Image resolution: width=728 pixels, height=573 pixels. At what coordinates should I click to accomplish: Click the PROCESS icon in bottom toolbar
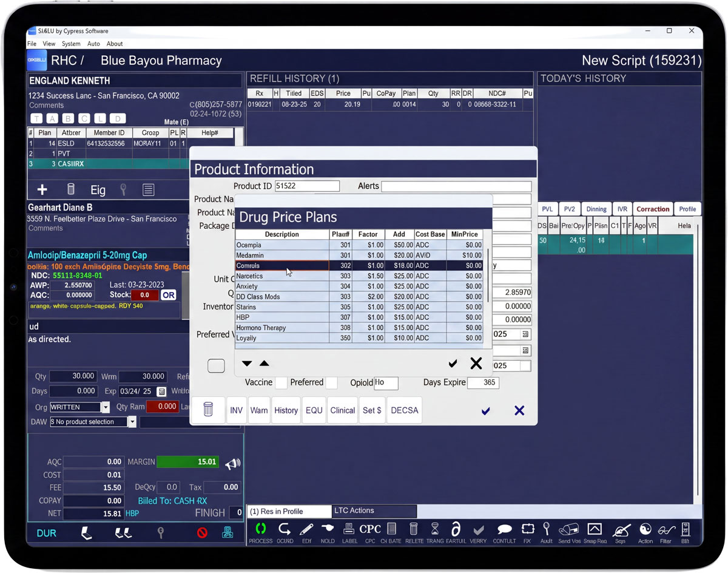260,529
